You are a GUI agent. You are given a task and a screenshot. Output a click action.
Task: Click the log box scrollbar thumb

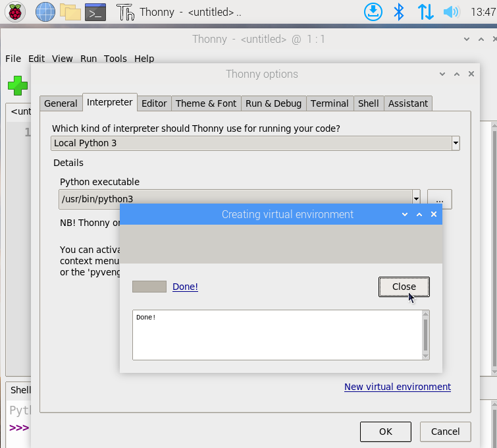(x=426, y=335)
